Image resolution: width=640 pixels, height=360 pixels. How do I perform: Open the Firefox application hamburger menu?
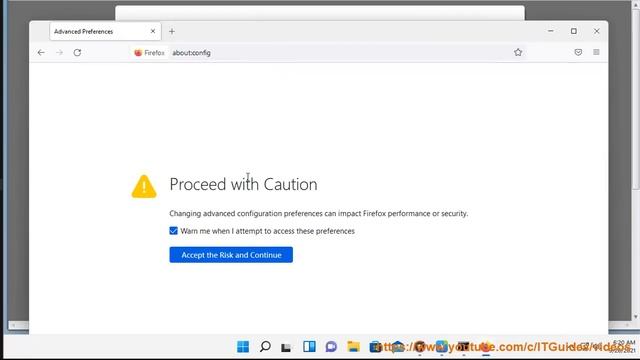click(x=596, y=52)
